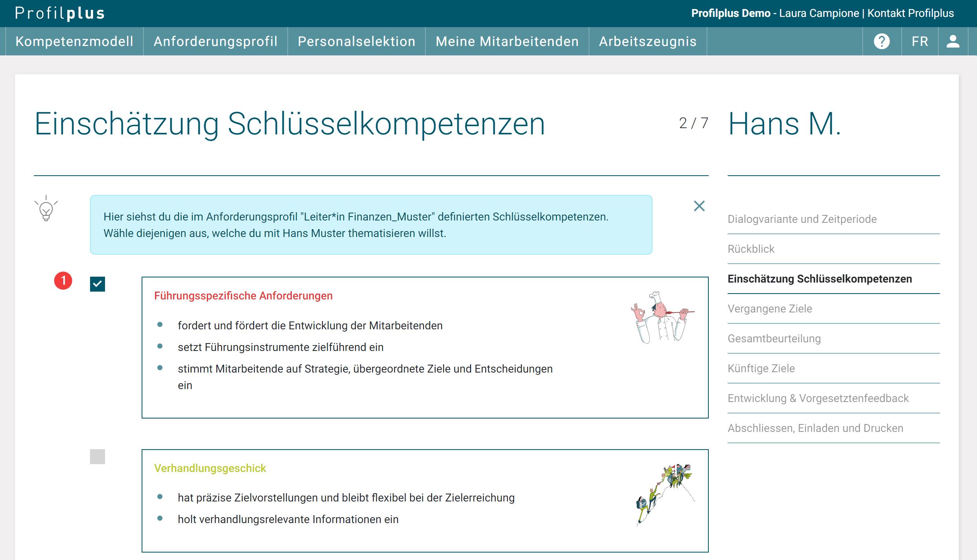Dismiss the blue info hint with X
The height and width of the screenshot is (560, 977).
coord(699,206)
